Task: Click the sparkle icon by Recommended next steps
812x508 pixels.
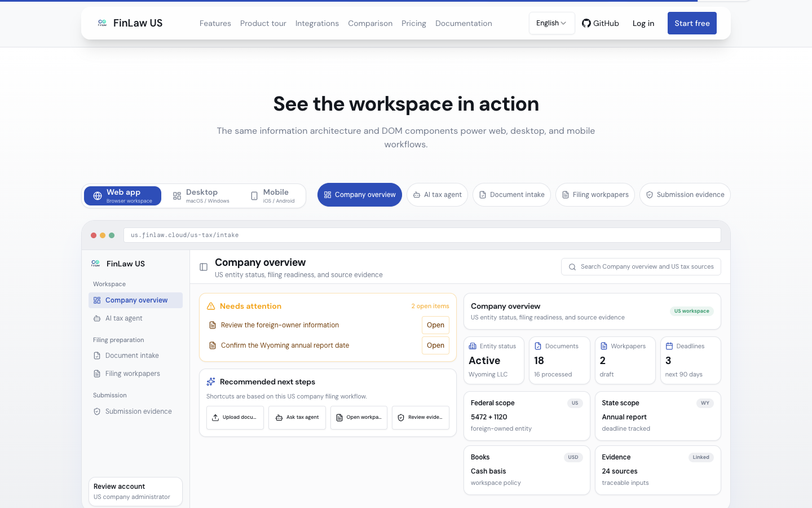Action: point(211,382)
